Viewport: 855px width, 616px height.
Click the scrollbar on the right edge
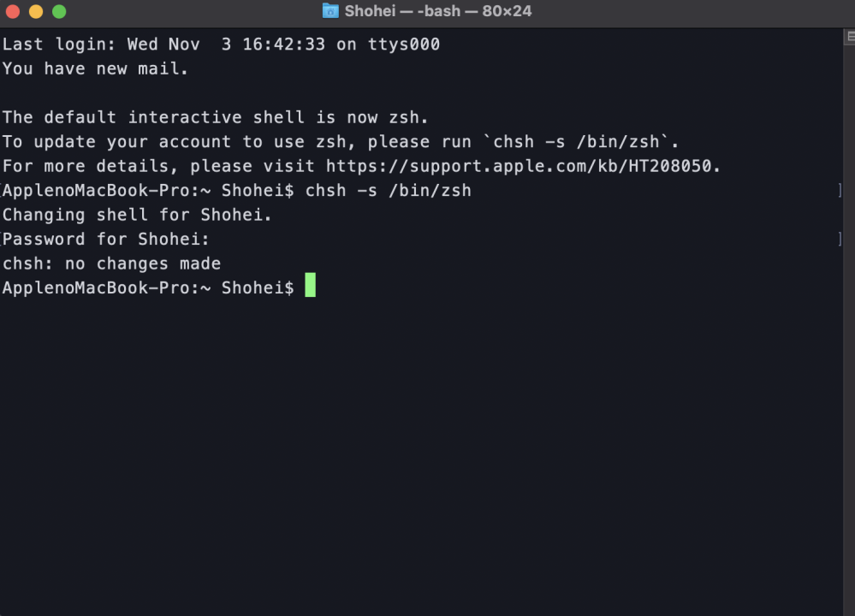[x=849, y=342]
